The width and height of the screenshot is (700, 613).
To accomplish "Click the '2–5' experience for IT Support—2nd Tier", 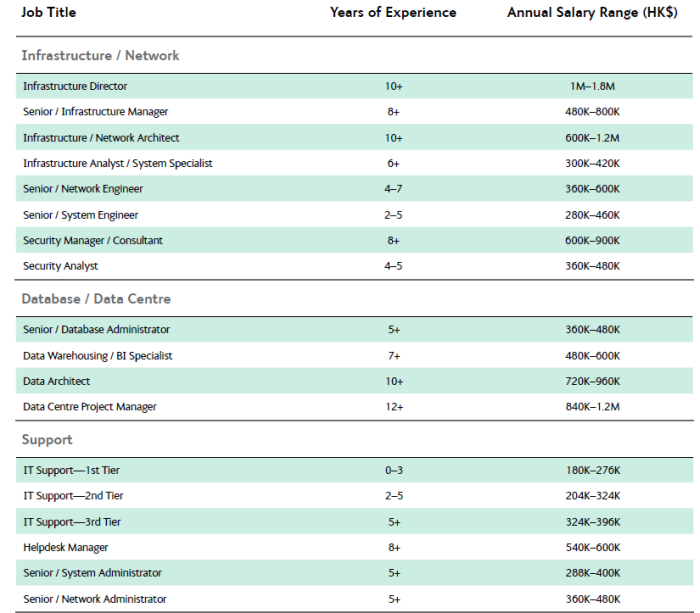I will (394, 496).
